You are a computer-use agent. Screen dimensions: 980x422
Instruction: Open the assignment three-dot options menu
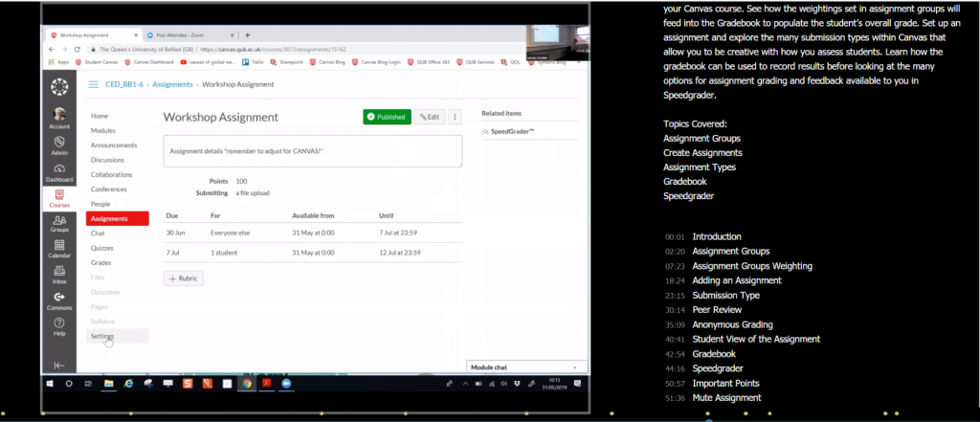[x=455, y=117]
